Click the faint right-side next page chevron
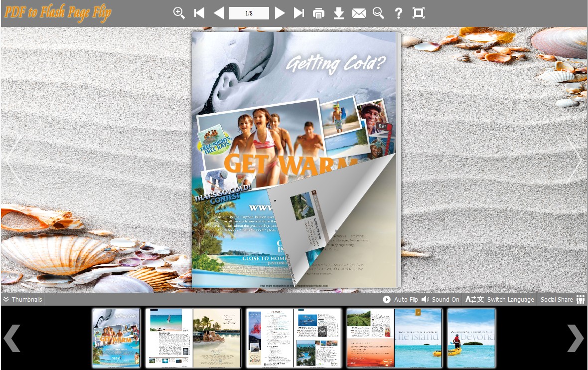Viewport: 588px width, 370px height. point(574,160)
